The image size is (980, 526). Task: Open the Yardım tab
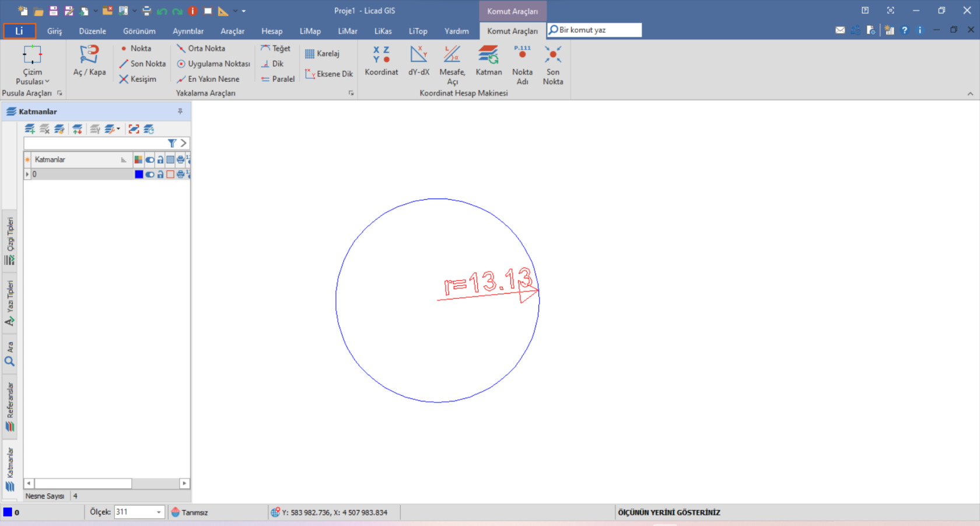tap(457, 31)
